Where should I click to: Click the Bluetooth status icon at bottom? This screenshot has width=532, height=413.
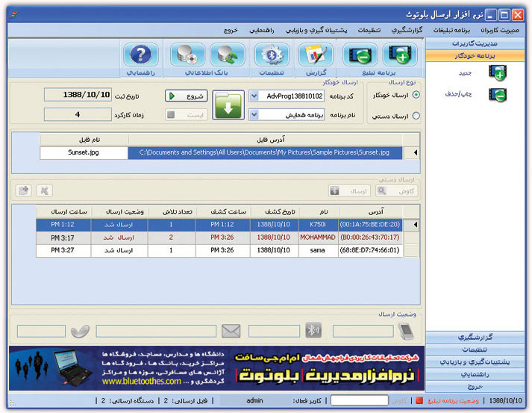coord(313,330)
